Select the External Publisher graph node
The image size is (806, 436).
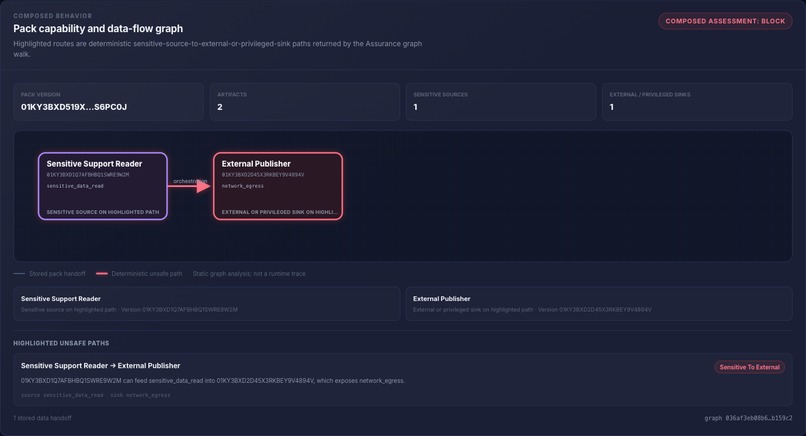(x=278, y=186)
